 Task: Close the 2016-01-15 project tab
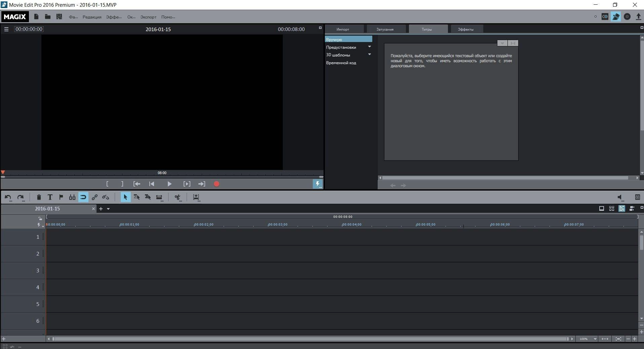93,209
